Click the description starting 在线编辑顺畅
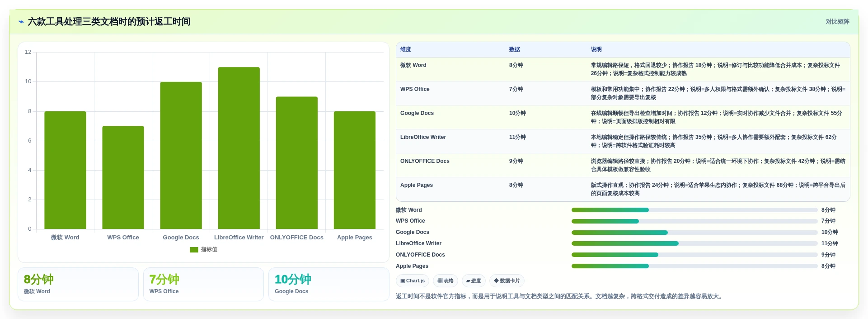Viewport: 868px width, 319px height. point(717,117)
